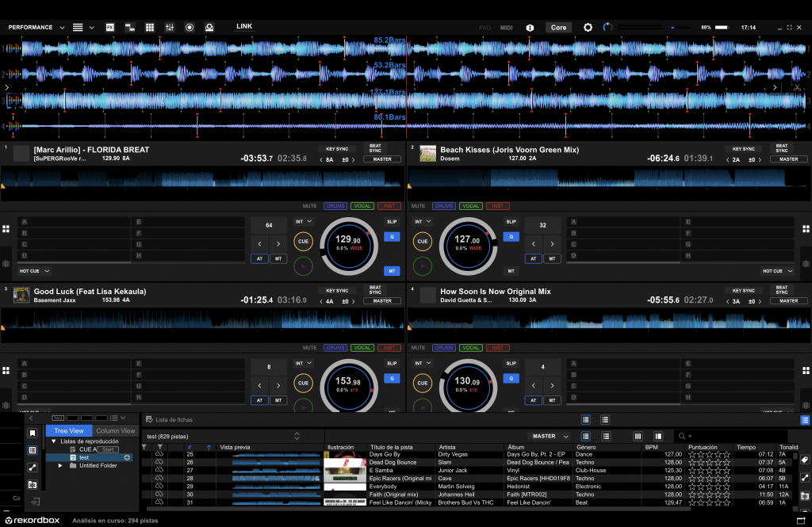Toggle DRUMS stem on deck 1
Viewport: 812px width, 527px height.
coord(335,206)
